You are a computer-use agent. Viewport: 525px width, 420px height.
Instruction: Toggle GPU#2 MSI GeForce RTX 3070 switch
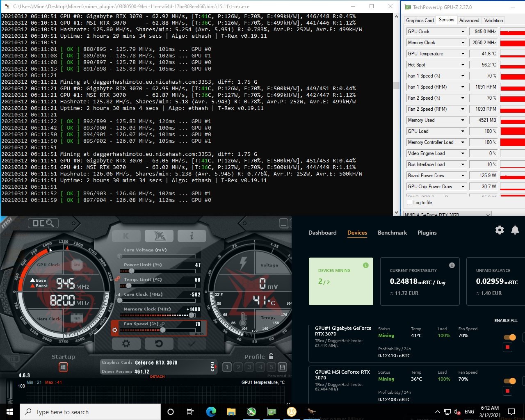pyautogui.click(x=510, y=381)
